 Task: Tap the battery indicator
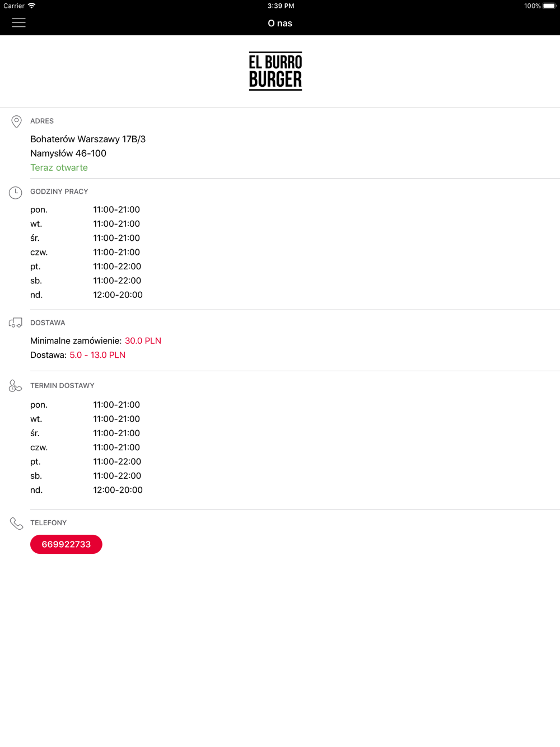click(549, 6)
